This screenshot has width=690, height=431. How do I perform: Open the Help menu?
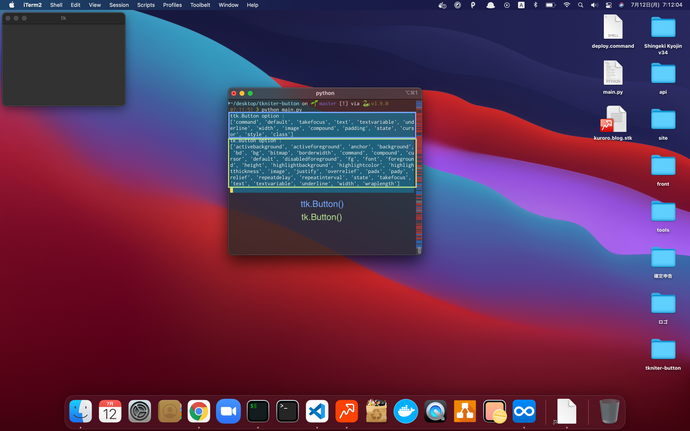pyautogui.click(x=252, y=5)
